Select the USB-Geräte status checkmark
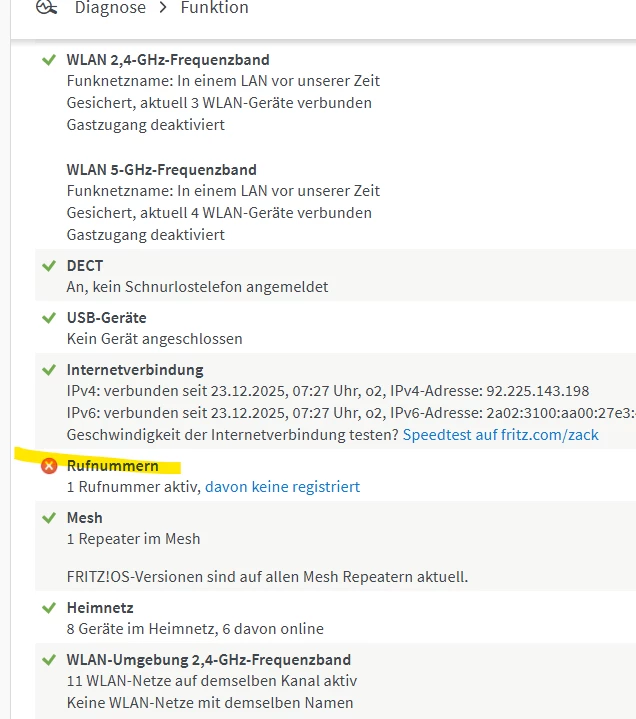Viewport: 636px width, 719px height. 48,318
